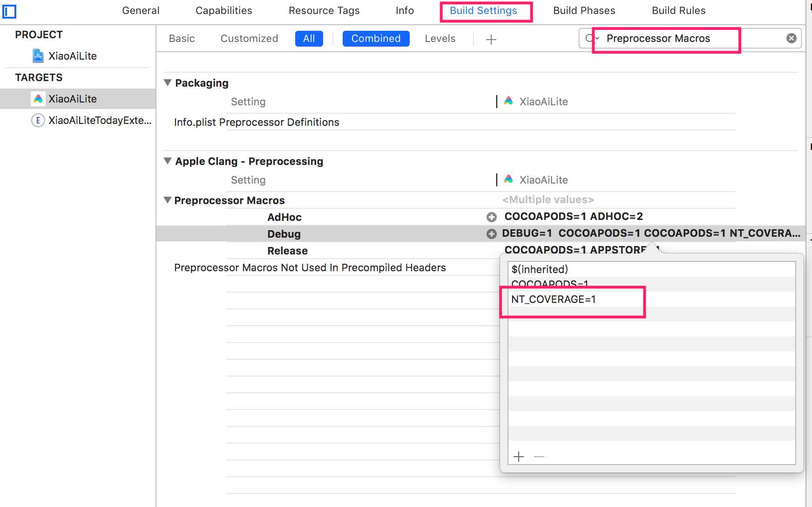Click the XiaoAiLite target app icon
The height and width of the screenshot is (507, 812).
tap(38, 99)
